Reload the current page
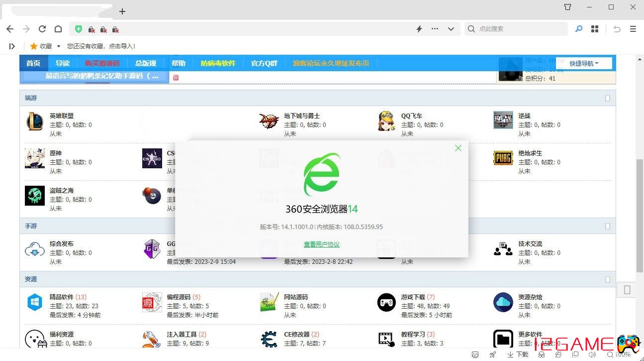This screenshot has width=644, height=361. click(x=42, y=29)
